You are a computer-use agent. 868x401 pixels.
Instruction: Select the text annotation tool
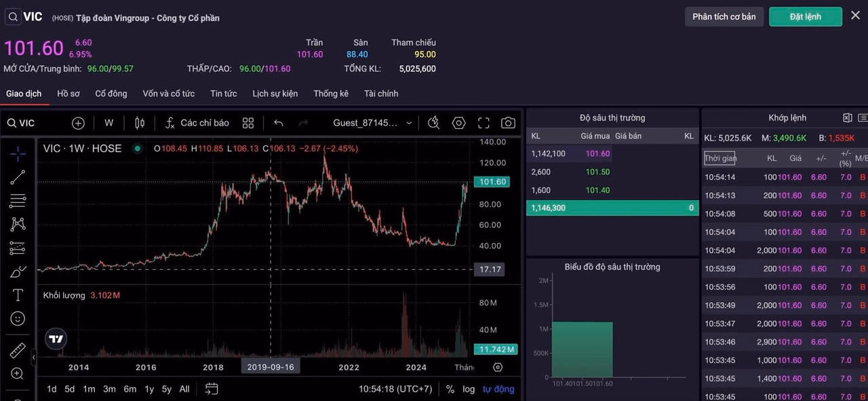[18, 295]
